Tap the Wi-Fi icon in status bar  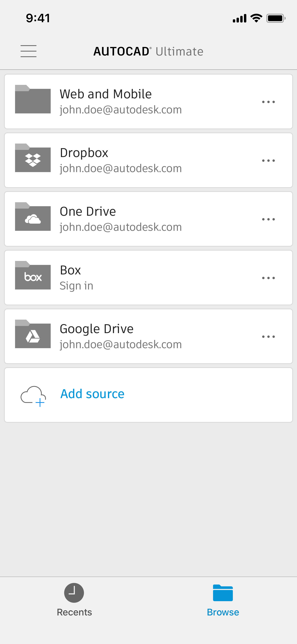pyautogui.click(x=256, y=18)
